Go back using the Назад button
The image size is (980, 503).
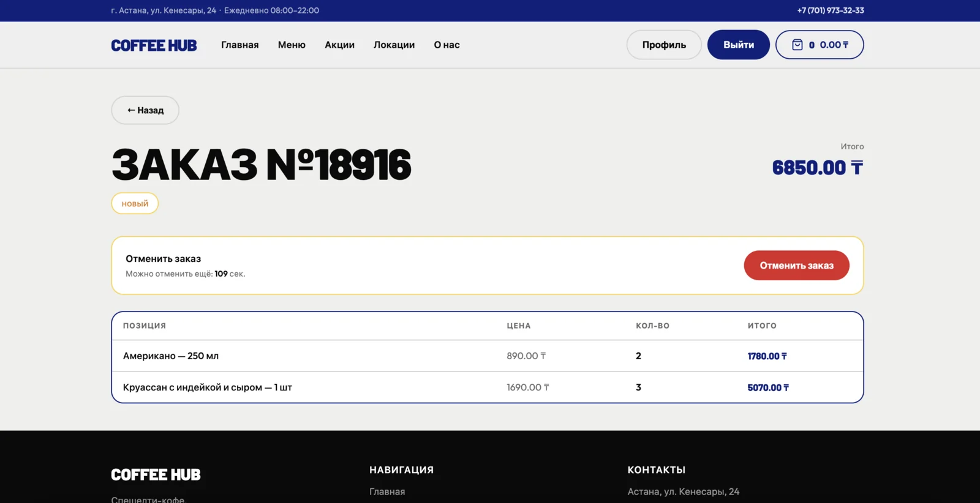[x=145, y=110]
